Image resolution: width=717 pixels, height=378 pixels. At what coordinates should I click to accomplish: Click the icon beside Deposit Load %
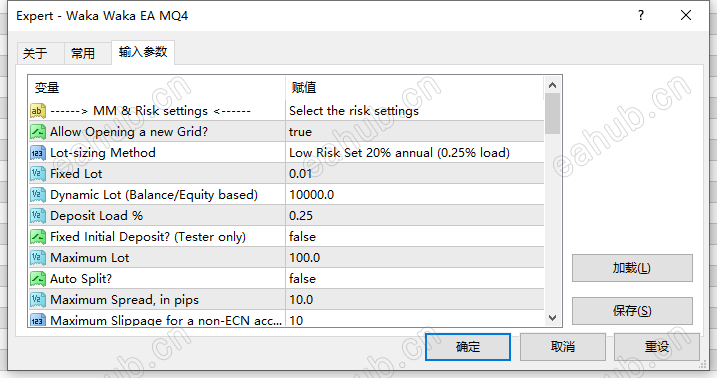tap(37, 216)
